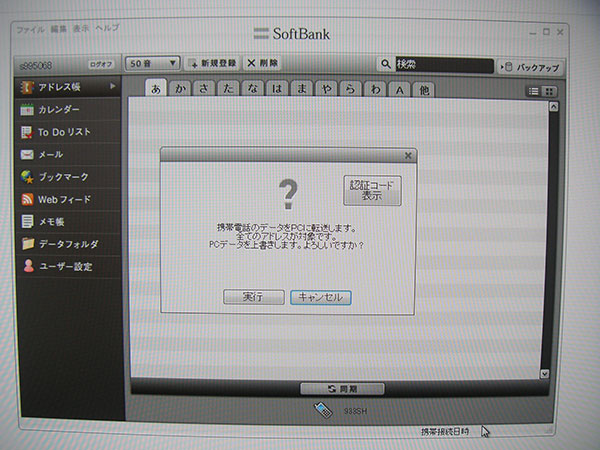Click into the 検索 search field
Screen dimensions: 600x450
444,65
